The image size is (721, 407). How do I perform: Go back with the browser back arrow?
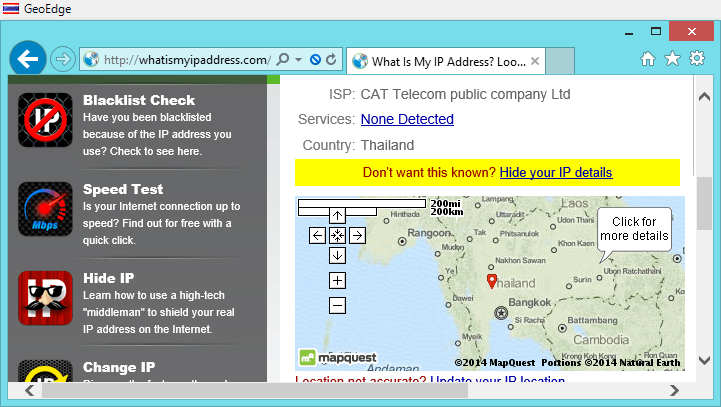[x=28, y=58]
